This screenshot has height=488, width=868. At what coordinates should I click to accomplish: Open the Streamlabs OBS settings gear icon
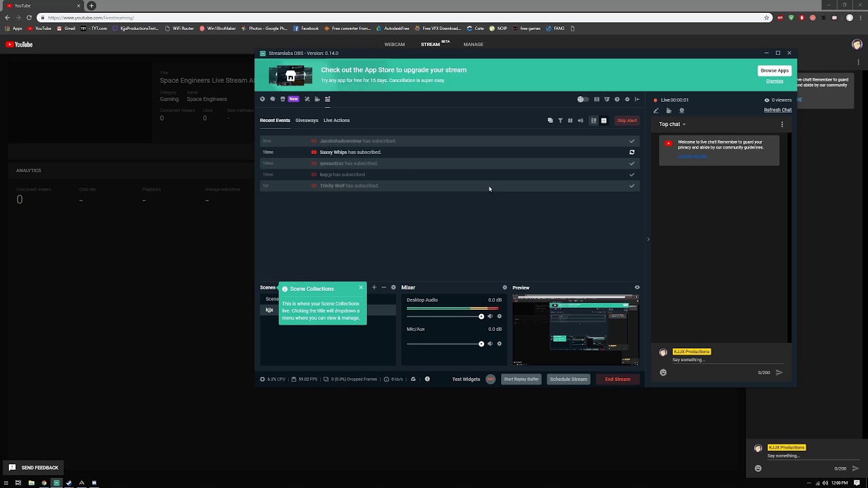pos(627,99)
